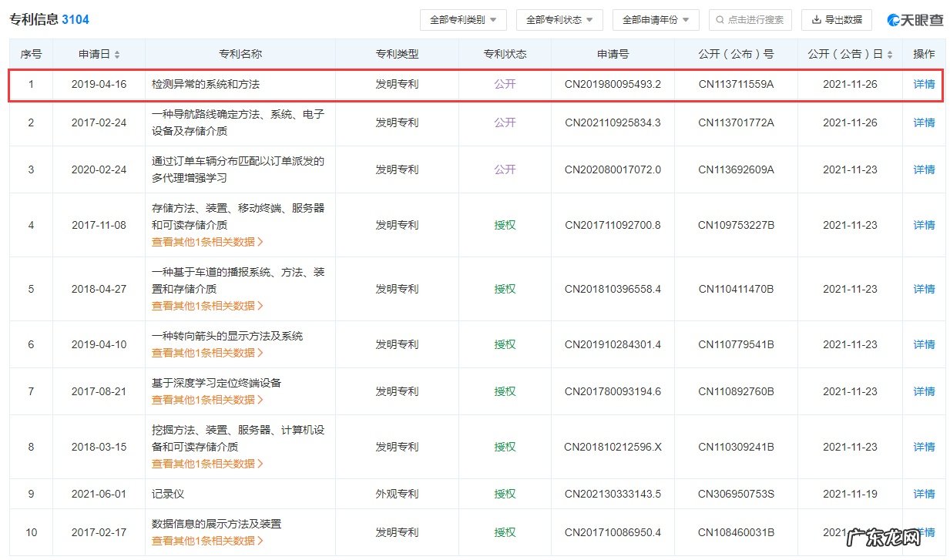Click 详情 for 一种转向箭头的显示方法及系统
This screenshot has width=950, height=560.
coord(923,344)
